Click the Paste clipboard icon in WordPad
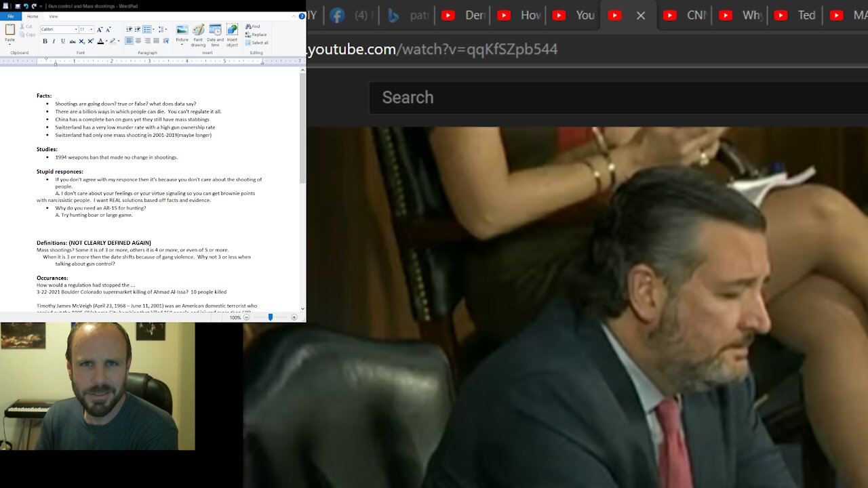 [x=9, y=29]
